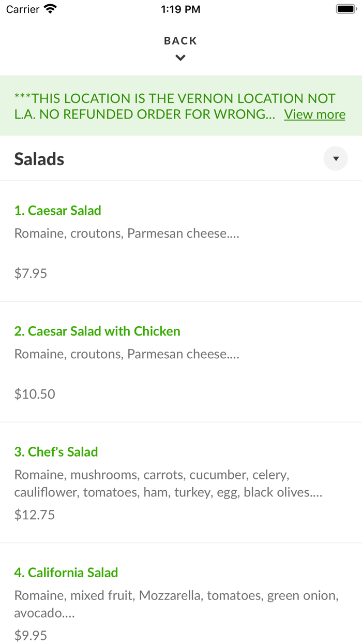The height and width of the screenshot is (644, 362).
Task: Select the California Salad item
Action: point(66,572)
